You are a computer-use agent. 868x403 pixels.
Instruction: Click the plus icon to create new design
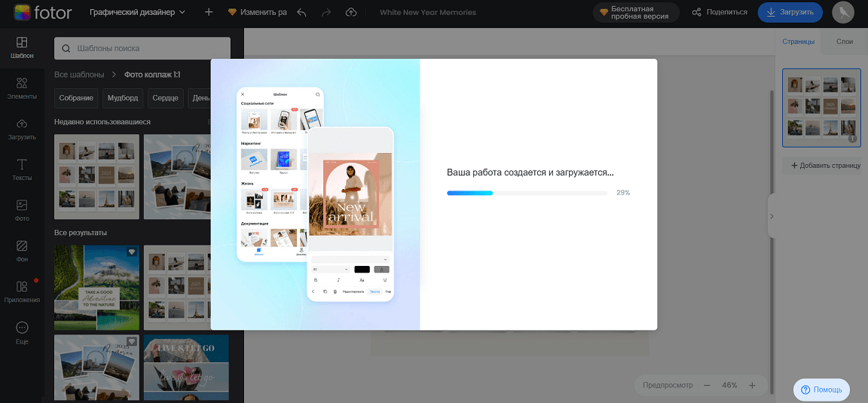tap(209, 12)
